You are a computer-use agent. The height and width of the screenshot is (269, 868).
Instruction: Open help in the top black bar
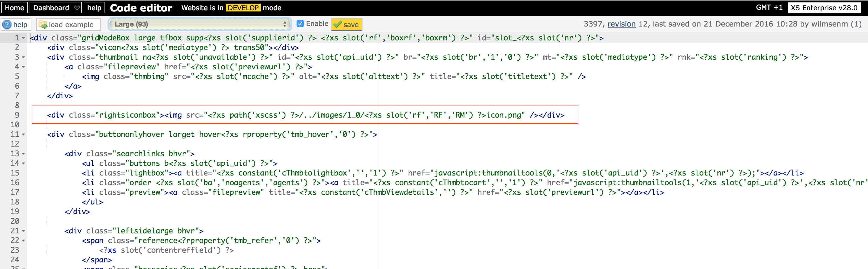click(94, 8)
